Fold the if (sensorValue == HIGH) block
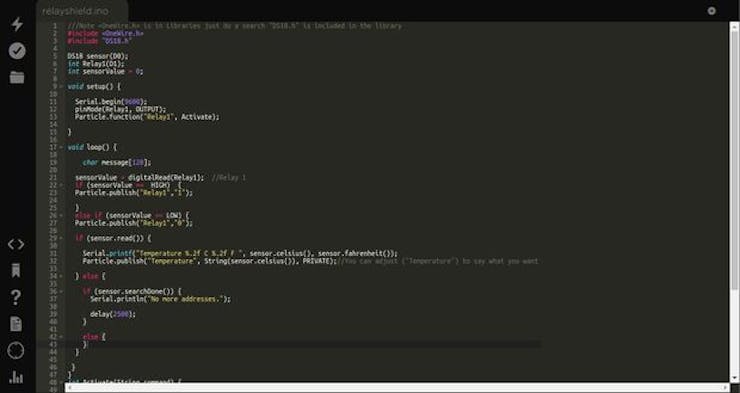740x393 pixels. tap(61, 185)
